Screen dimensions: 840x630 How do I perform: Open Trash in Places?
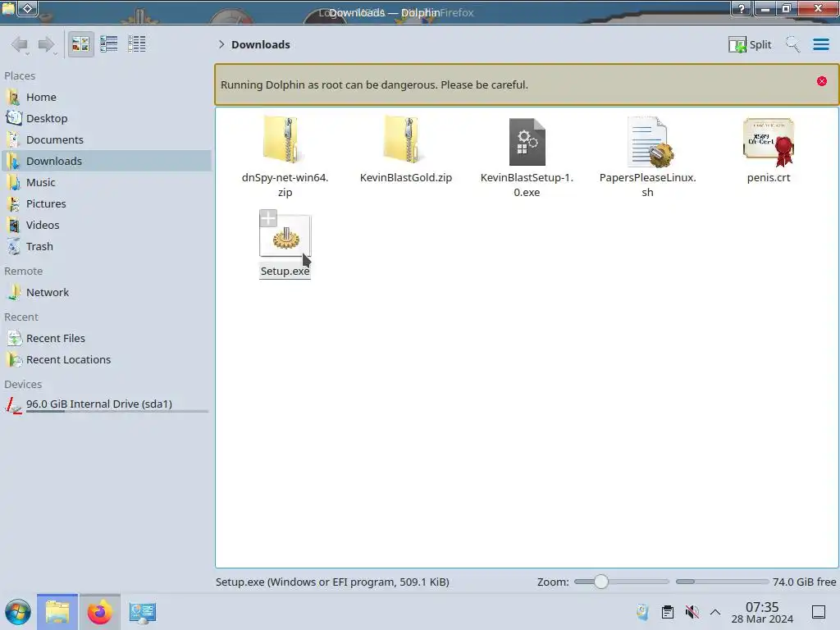106,246
